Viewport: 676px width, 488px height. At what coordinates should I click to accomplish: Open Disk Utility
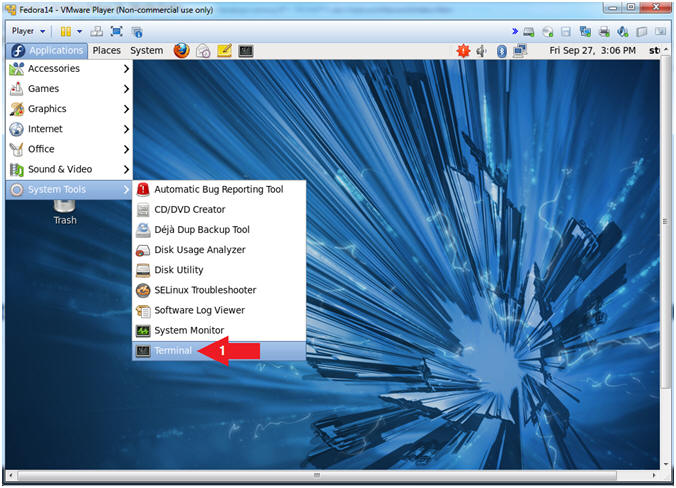click(219, 270)
